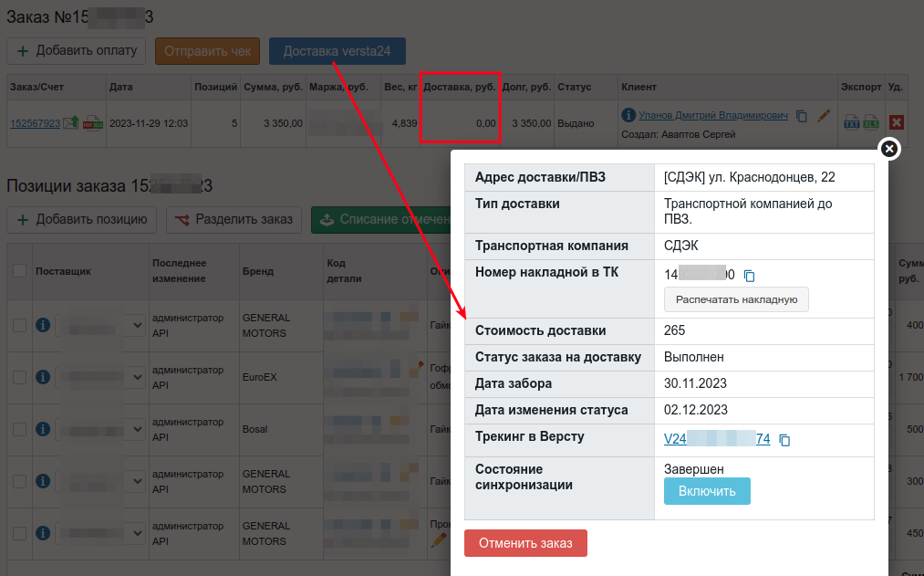This screenshot has width=924, height=576.
Task: Open supplier info icon in first GENERAL MOTORS row
Action: (x=43, y=325)
